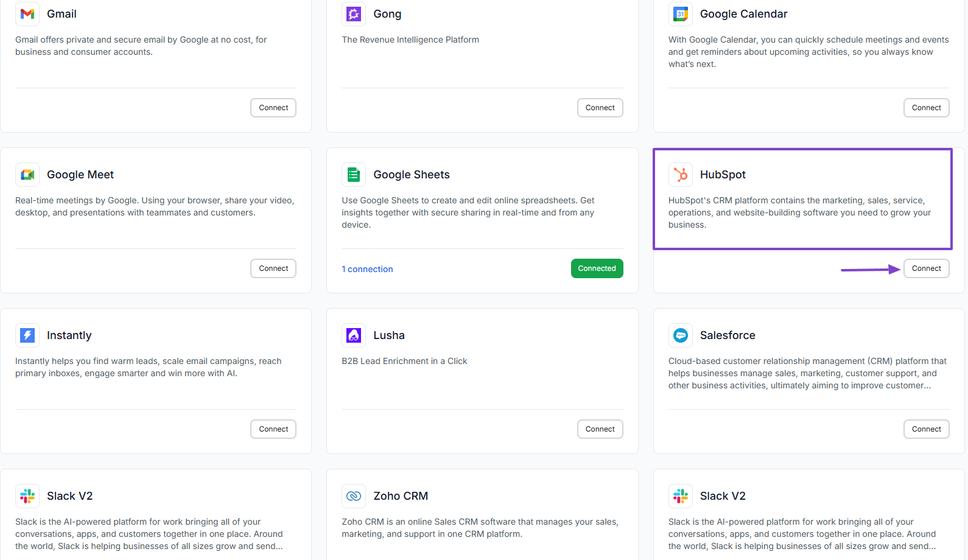Click the HubSpot card title
This screenshot has height=560, width=968.
[x=723, y=175]
